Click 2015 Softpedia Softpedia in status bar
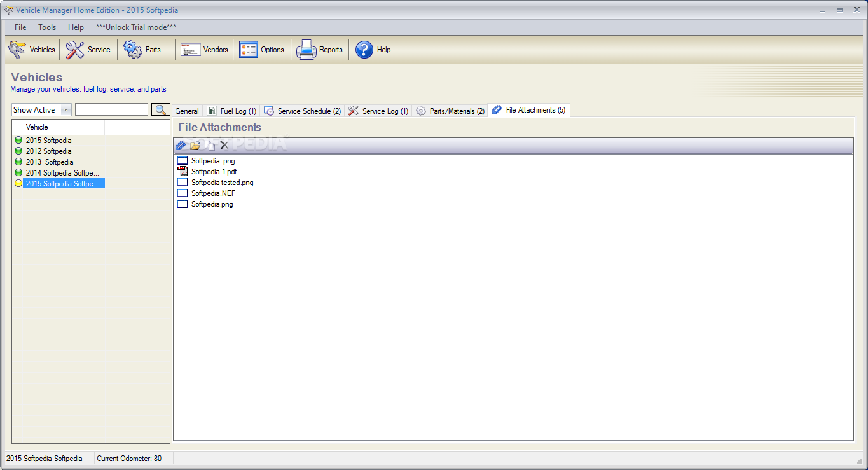868x470 pixels. pos(45,459)
